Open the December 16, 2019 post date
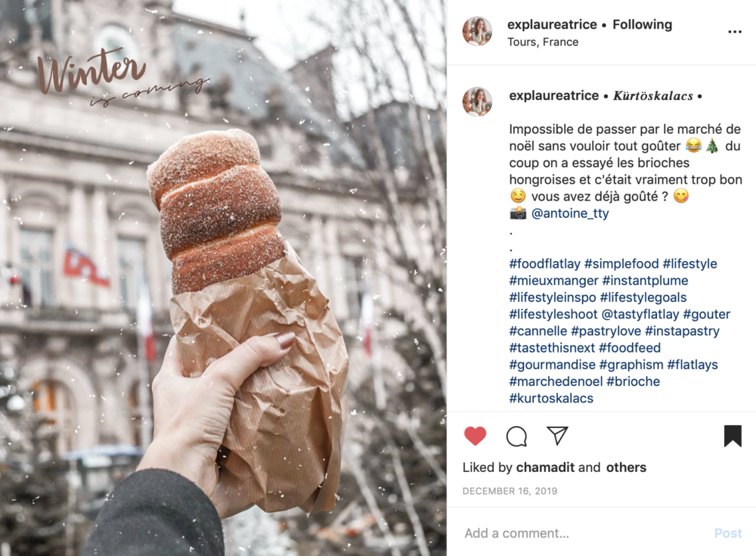The image size is (756, 556). pos(510,491)
